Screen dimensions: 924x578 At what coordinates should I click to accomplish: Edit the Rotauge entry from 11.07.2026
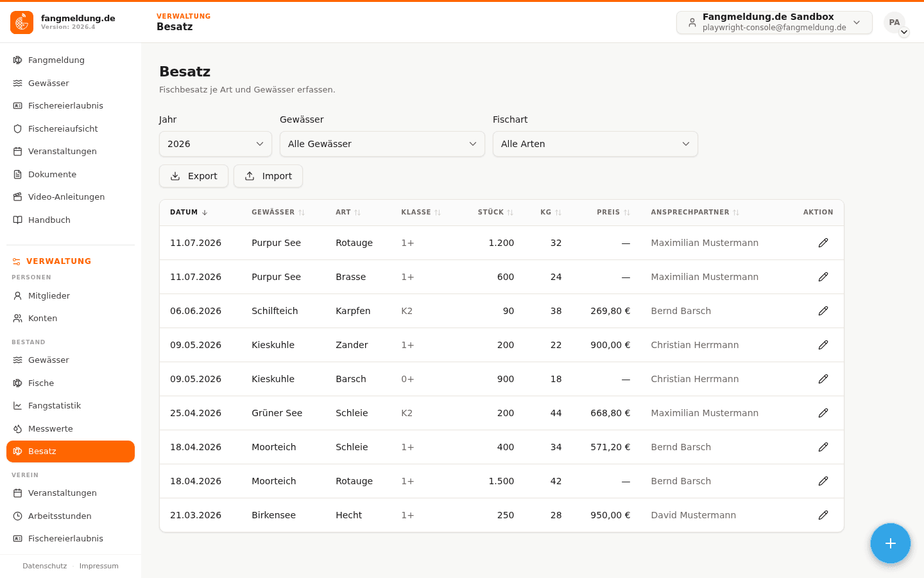[823, 243]
